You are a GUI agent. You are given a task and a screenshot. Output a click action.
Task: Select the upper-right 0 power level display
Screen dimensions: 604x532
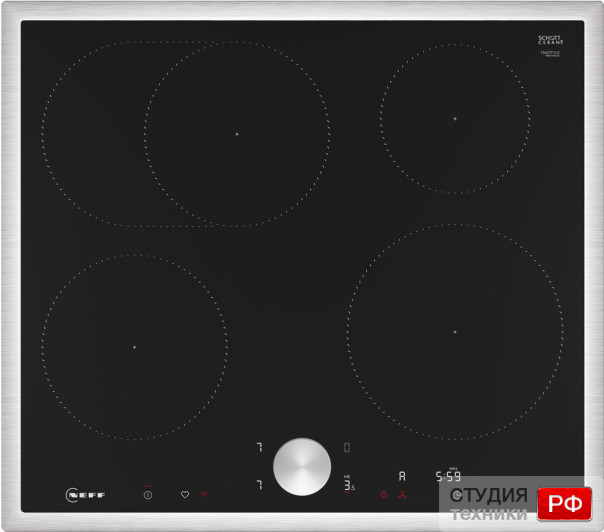[347, 448]
